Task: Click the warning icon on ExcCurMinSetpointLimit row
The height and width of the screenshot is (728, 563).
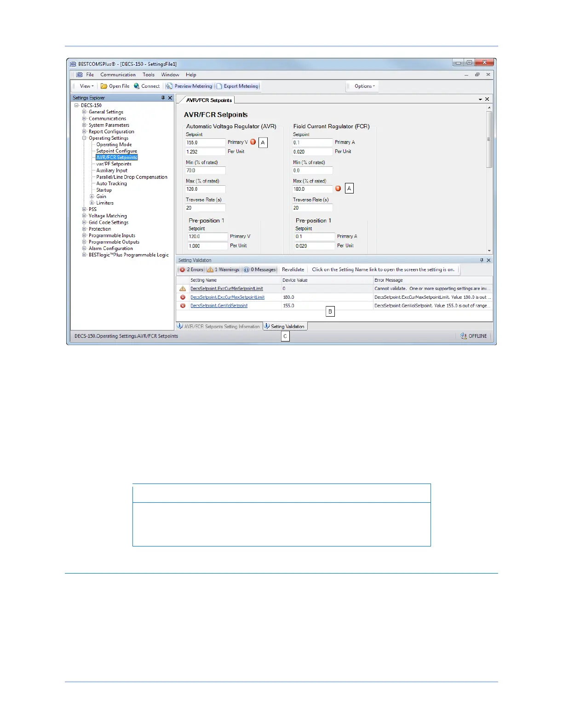Action: (183, 289)
